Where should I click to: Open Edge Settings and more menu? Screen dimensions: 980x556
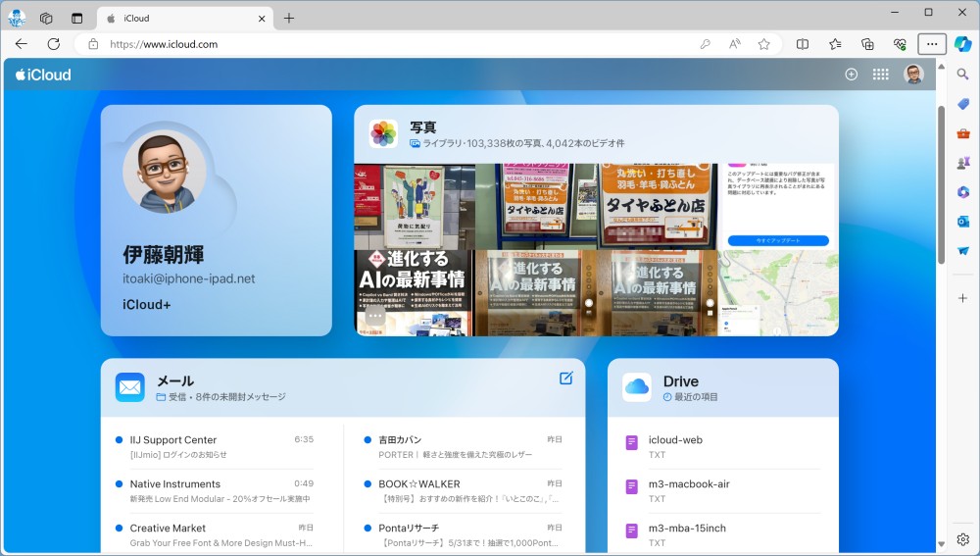[932, 44]
